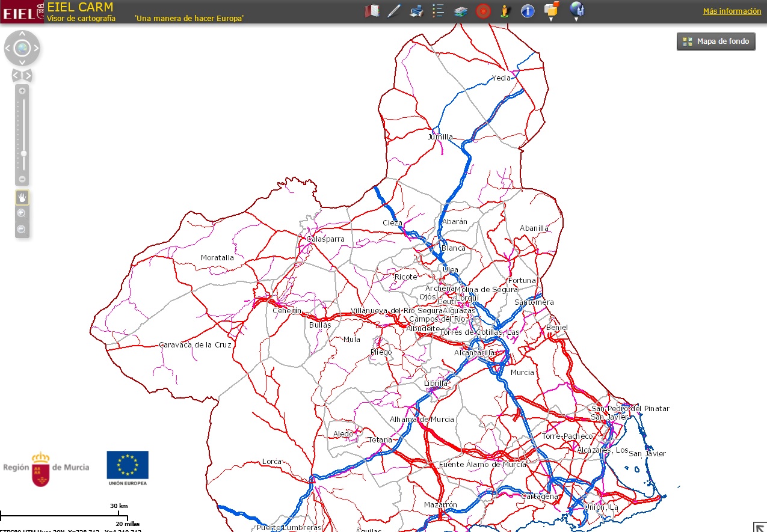The height and width of the screenshot is (532, 767).
Task: Activate the hand pan tool
Action: (x=22, y=197)
